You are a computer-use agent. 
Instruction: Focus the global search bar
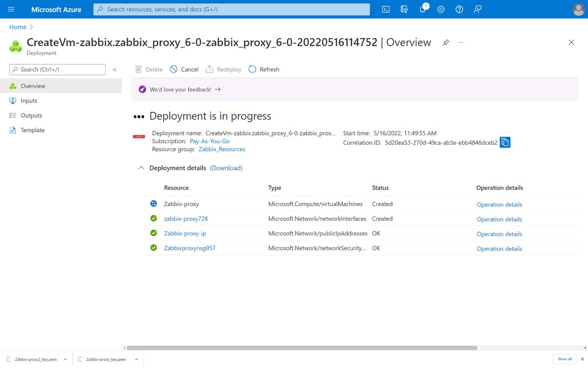[232, 9]
